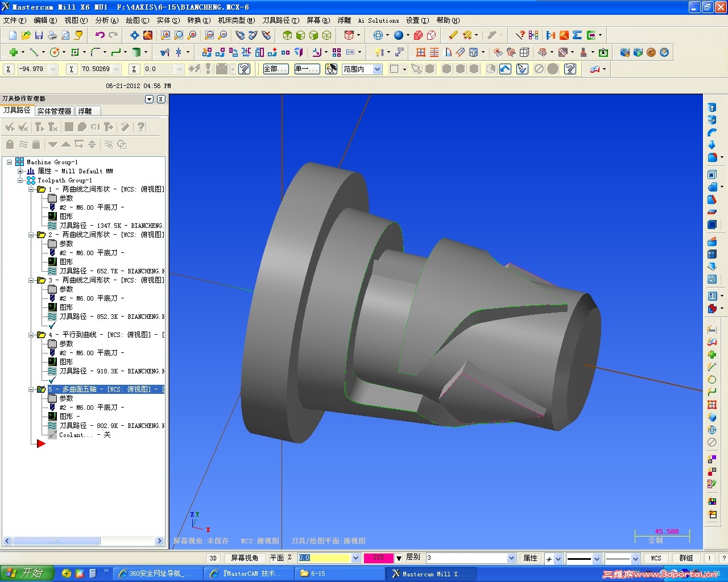Toggle the X coordinate lock button
This screenshot has width=728, height=582.
coord(8,69)
